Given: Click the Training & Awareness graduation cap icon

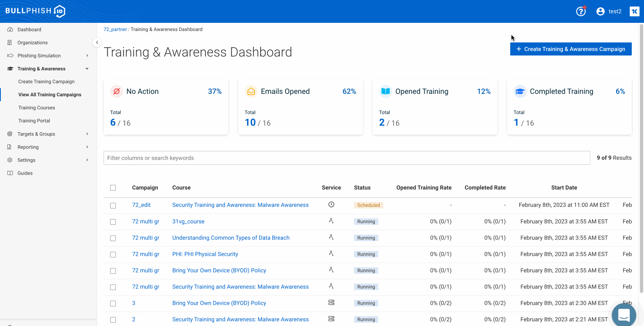Looking at the screenshot, I should [x=10, y=69].
